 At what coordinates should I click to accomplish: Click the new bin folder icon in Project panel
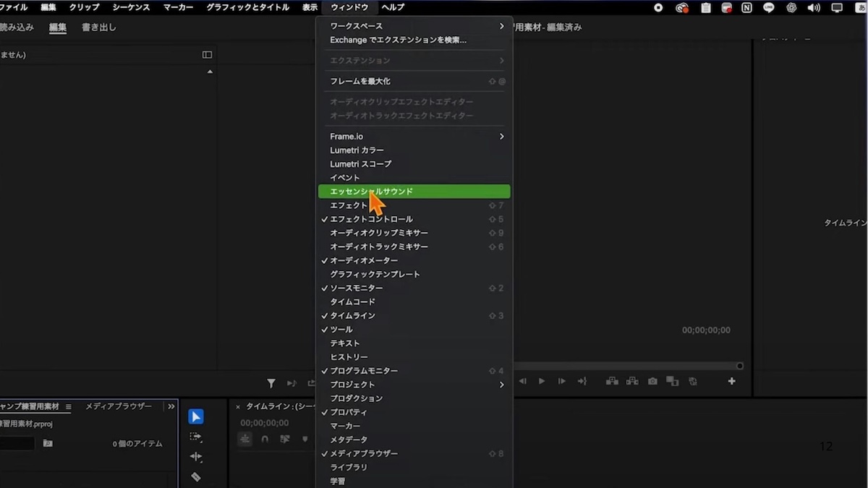[48, 443]
